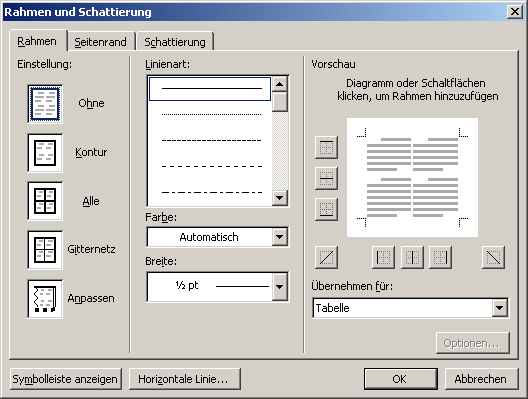
Task: Select the Gitternetz border setting icon
Action: click(x=45, y=250)
